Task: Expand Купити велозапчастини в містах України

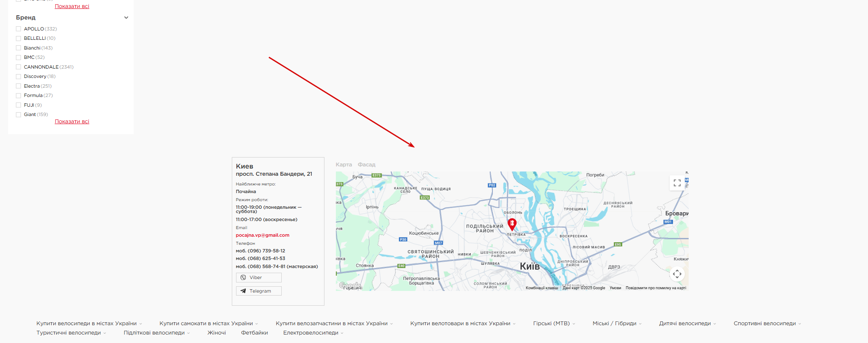Action: (334, 324)
